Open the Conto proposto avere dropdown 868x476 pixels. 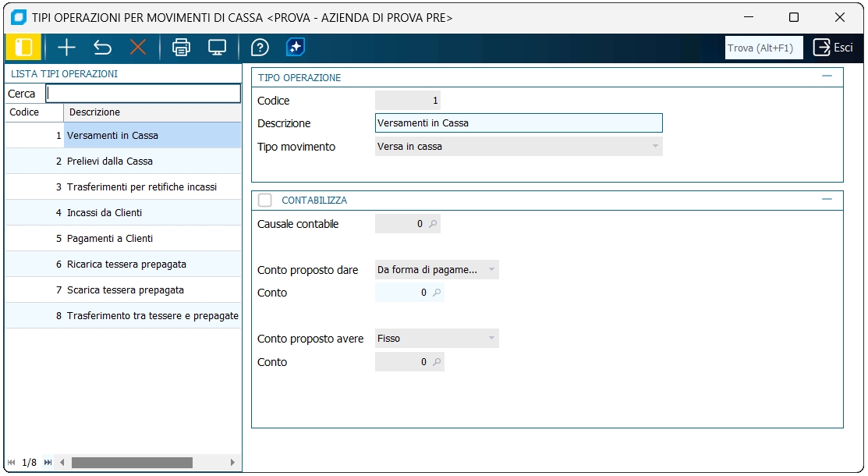pos(491,339)
